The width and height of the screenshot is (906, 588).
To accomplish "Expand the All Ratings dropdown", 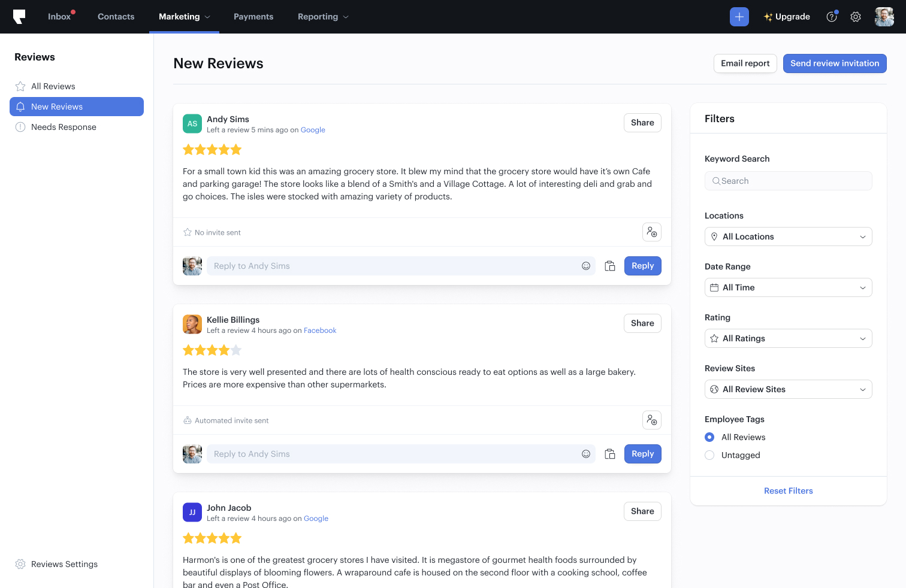I will [x=788, y=338].
